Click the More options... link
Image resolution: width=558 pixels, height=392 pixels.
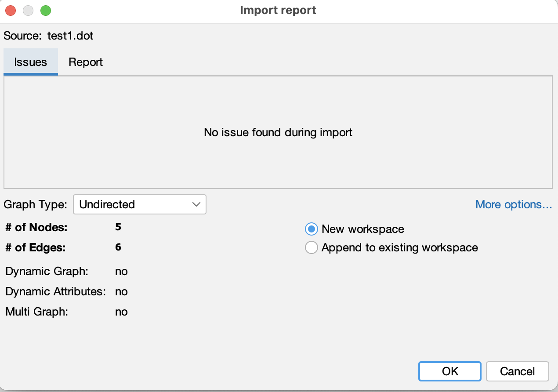[x=514, y=204]
